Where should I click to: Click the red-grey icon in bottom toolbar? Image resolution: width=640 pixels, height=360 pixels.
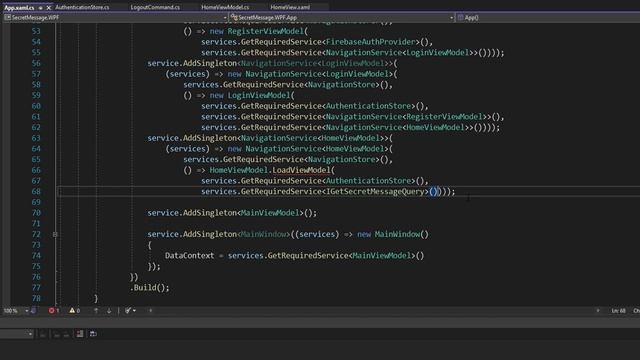[x=80, y=334]
